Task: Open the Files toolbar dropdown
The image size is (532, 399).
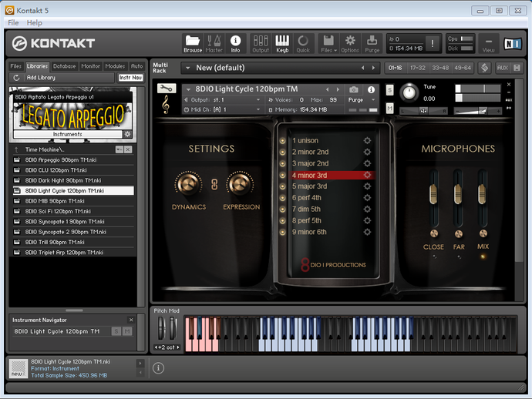Action: [x=328, y=43]
